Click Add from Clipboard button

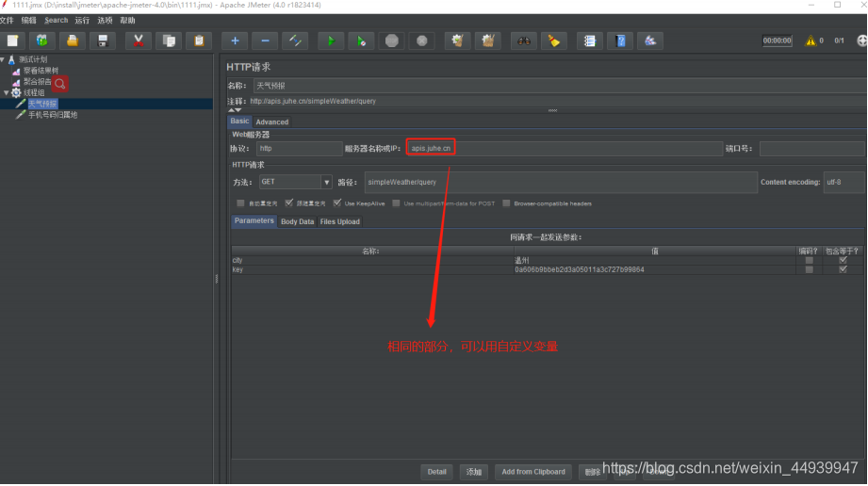point(533,472)
